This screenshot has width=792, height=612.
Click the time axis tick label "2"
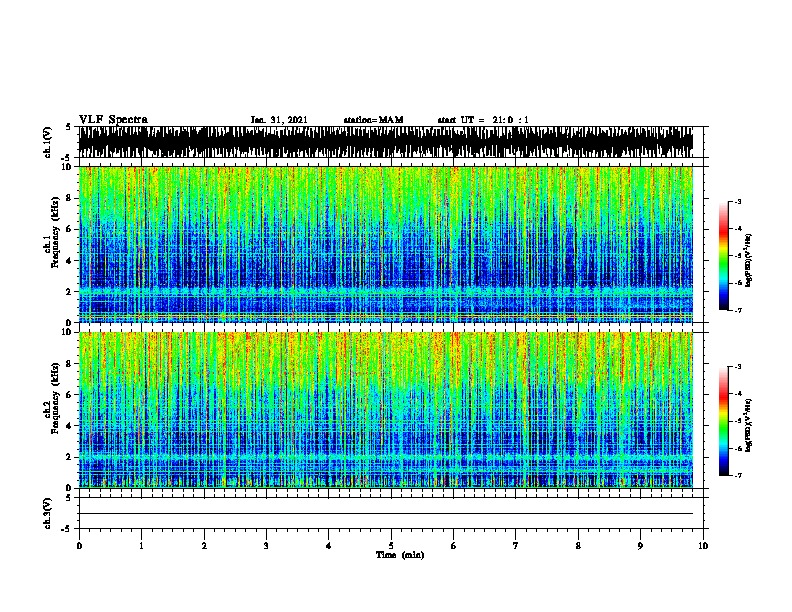pyautogui.click(x=204, y=546)
